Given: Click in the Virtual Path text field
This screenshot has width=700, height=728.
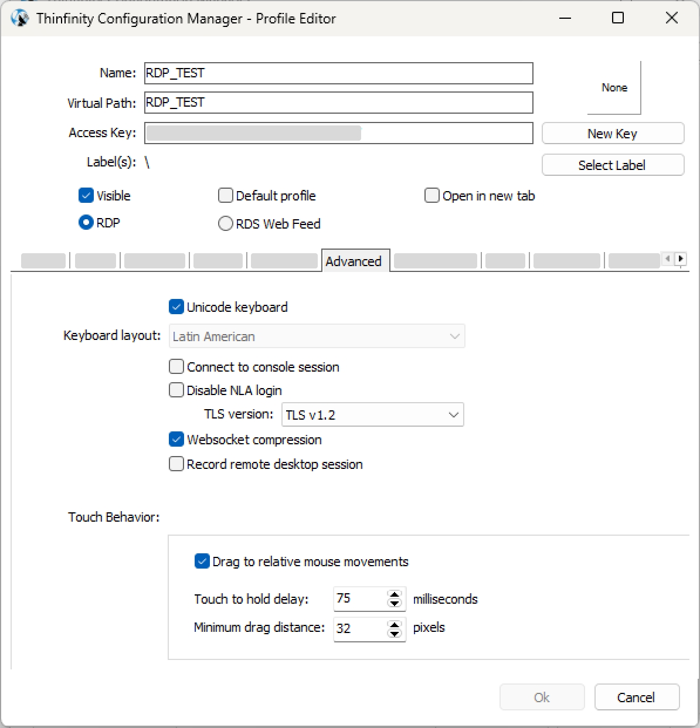Looking at the screenshot, I should click(338, 103).
